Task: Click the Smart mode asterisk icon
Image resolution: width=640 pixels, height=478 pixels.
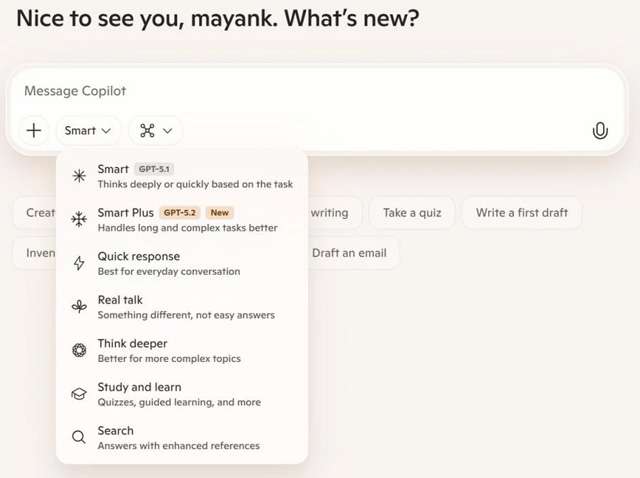Action: pos(79,176)
